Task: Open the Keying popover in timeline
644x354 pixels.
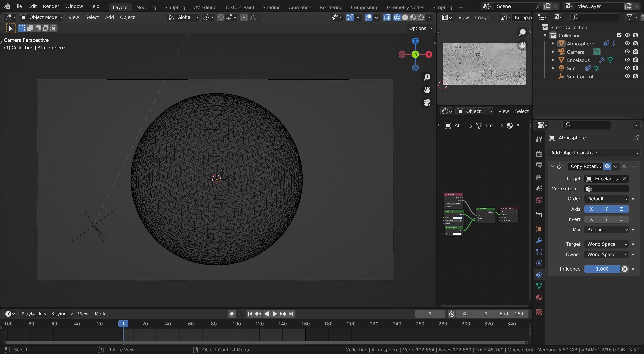Action: 62,314
